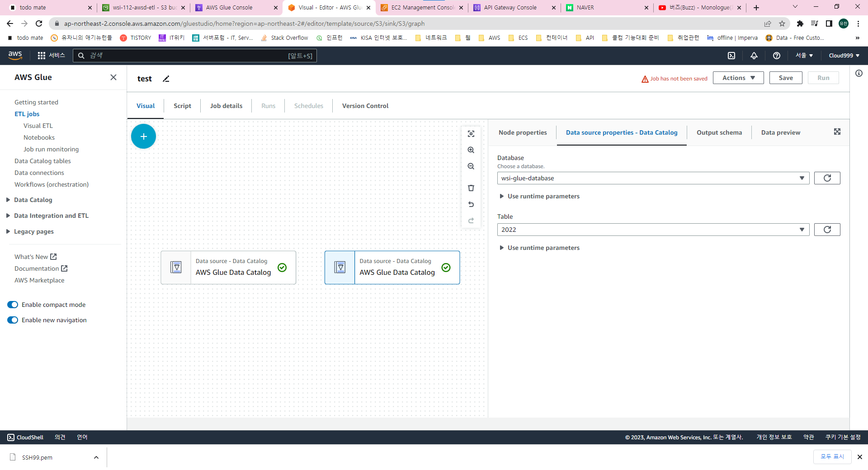
Task: Reload the browser page
Action: tap(39, 23)
